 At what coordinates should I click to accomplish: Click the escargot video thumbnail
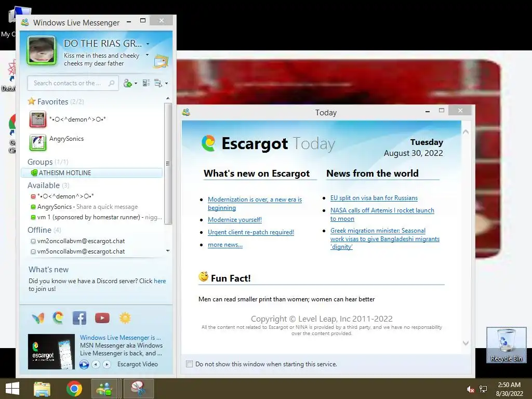[51, 352]
